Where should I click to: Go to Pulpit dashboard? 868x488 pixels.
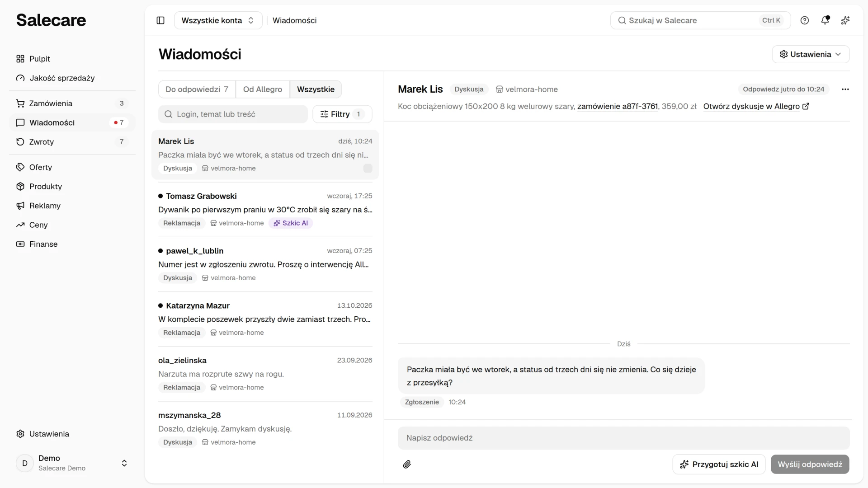72,59
